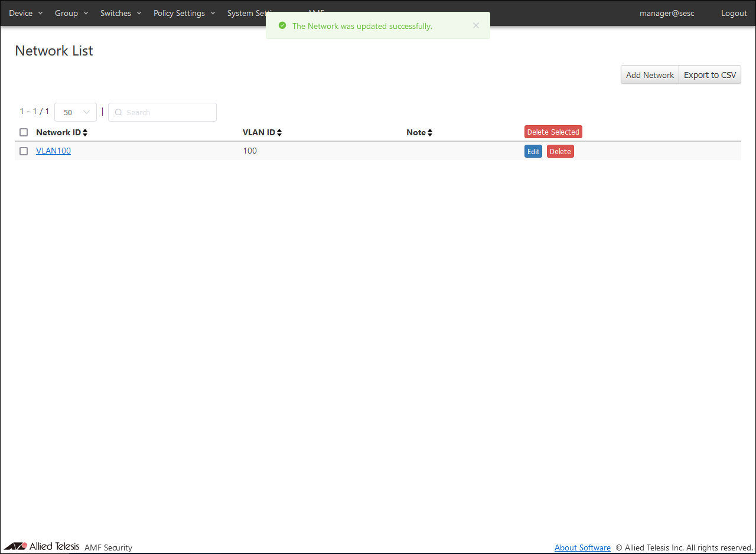The height and width of the screenshot is (554, 756).
Task: Open the Group menu
Action: click(x=71, y=13)
